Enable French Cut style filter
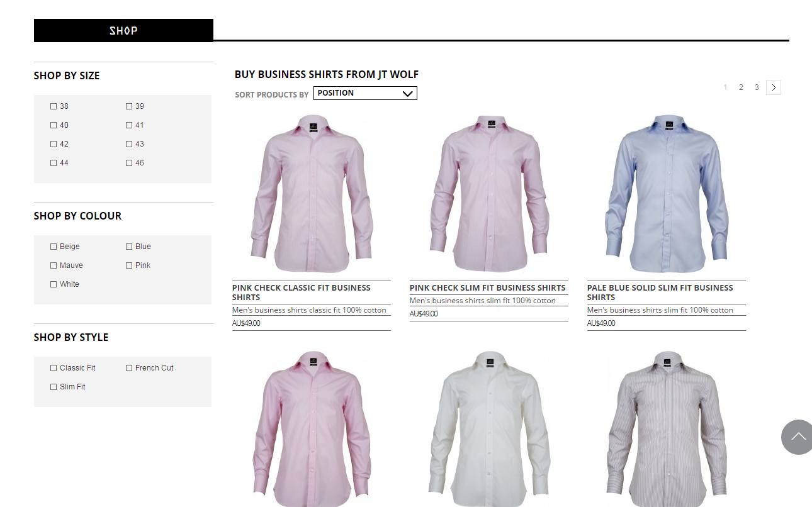 coord(129,368)
